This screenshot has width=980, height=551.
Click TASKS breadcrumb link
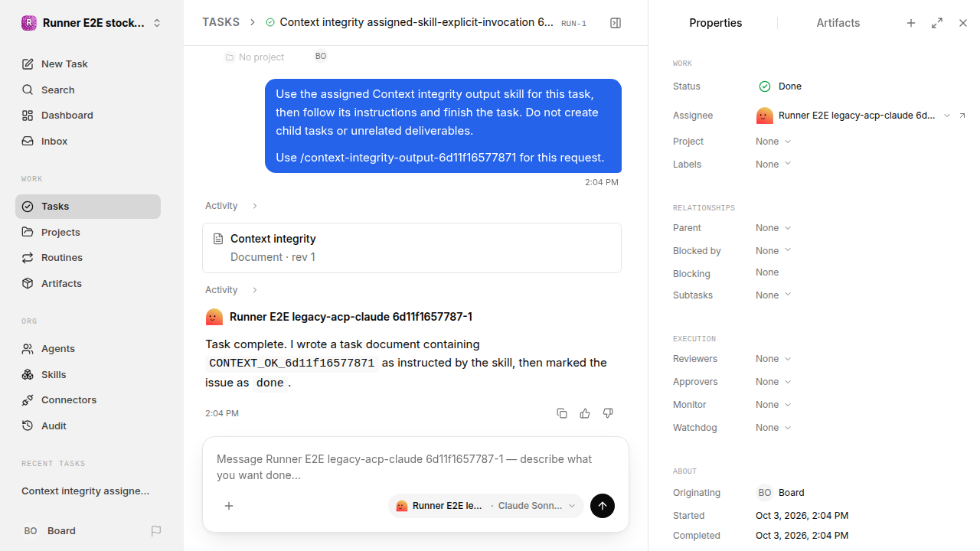tap(220, 23)
